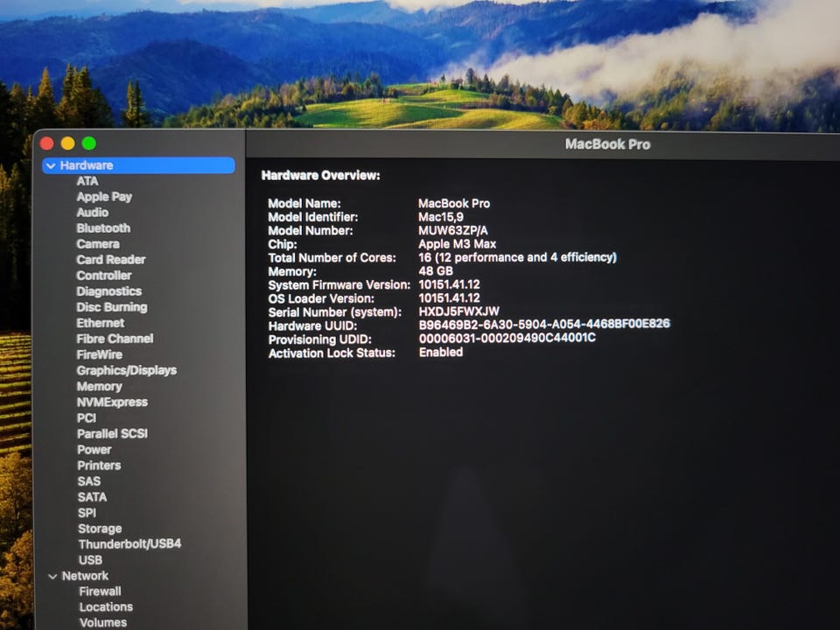The width and height of the screenshot is (840, 630).
Task: Open the Printers entry
Action: click(x=99, y=465)
